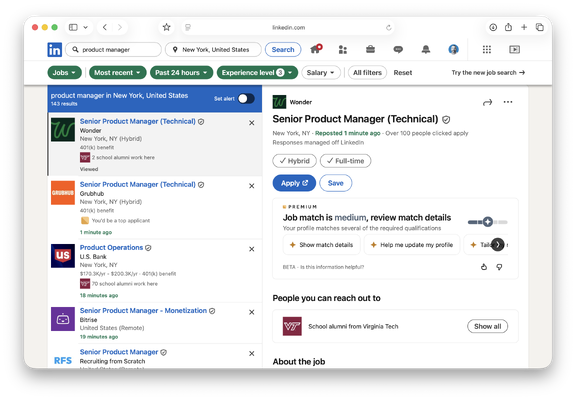Open the Product Operations job listing

coord(111,248)
